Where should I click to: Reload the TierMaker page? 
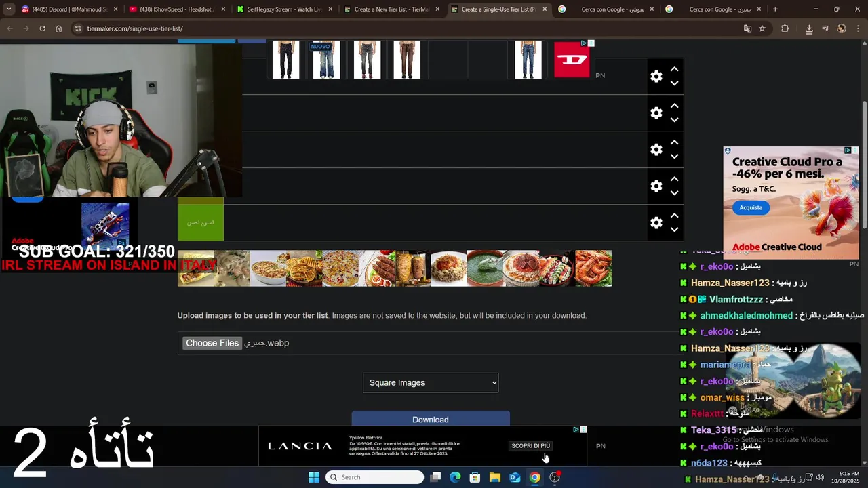42,28
